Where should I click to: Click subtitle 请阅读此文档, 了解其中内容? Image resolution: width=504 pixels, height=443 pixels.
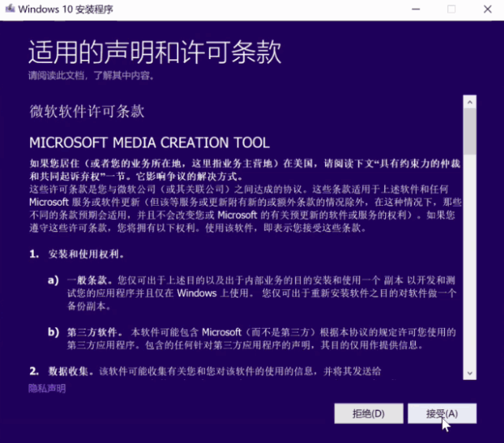91,76
